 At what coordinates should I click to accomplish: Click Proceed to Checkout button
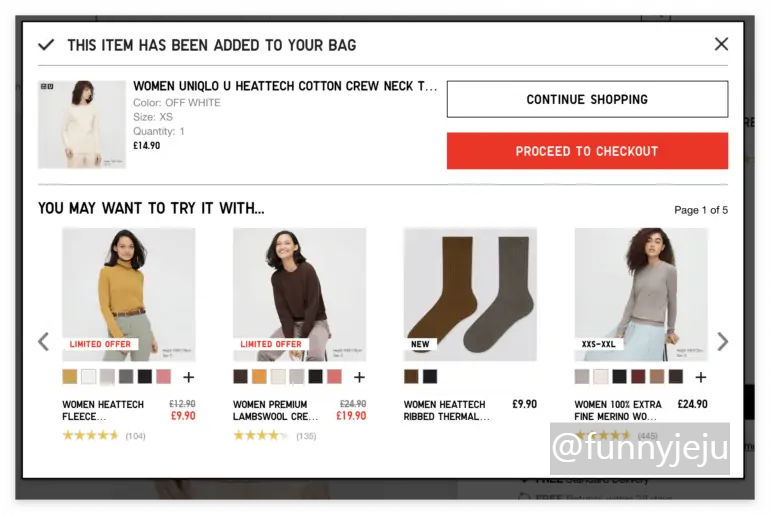[x=587, y=151]
